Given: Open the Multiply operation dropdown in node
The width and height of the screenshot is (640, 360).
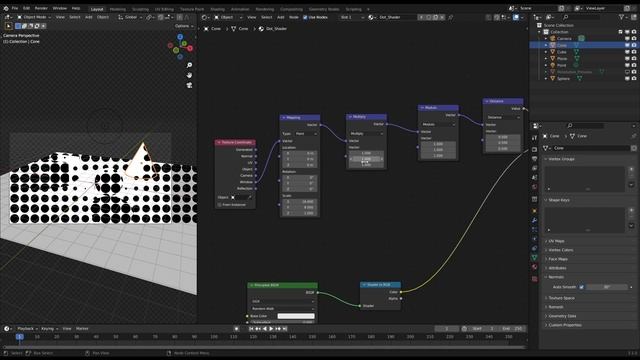Looking at the screenshot, I should (366, 134).
